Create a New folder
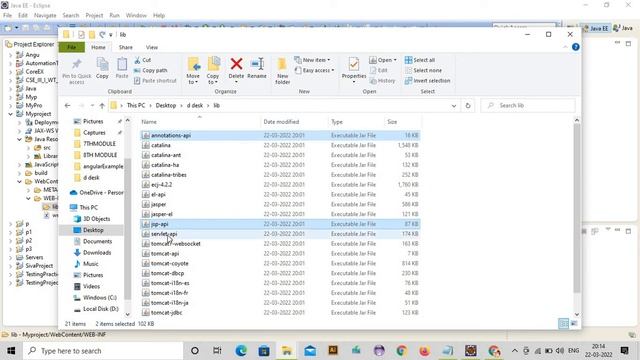The image size is (640, 360). click(282, 70)
